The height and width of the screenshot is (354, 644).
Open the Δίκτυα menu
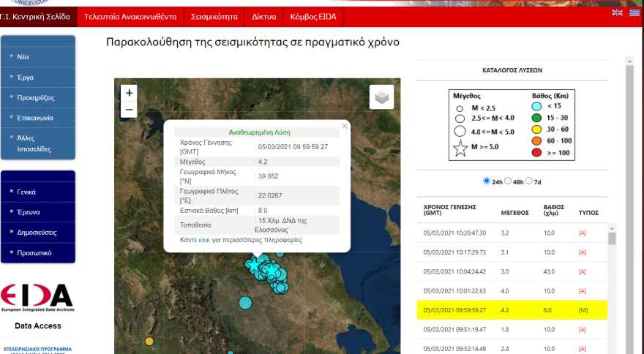(263, 17)
